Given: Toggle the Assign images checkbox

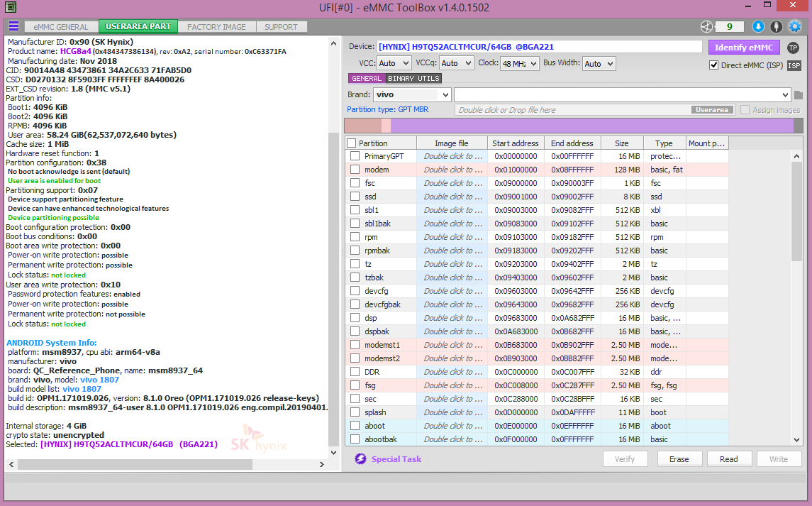Looking at the screenshot, I should (x=745, y=110).
